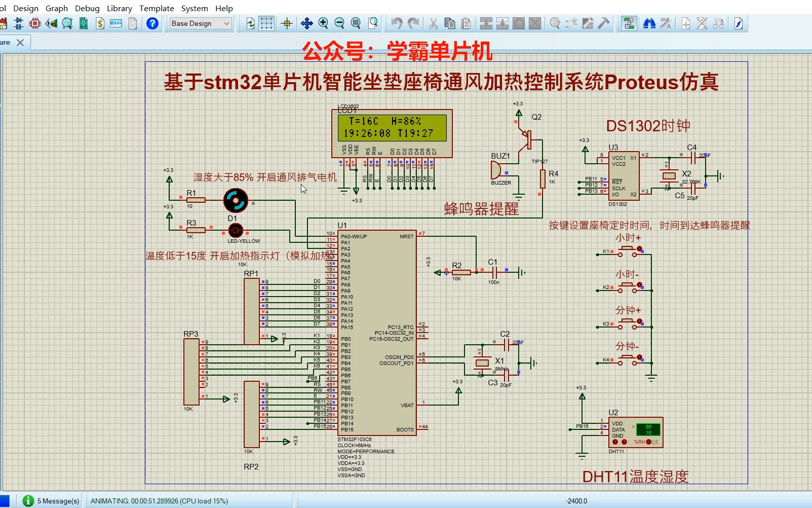Click the Copy to clipboard icon
The width and height of the screenshot is (812, 508).
pyautogui.click(x=449, y=23)
